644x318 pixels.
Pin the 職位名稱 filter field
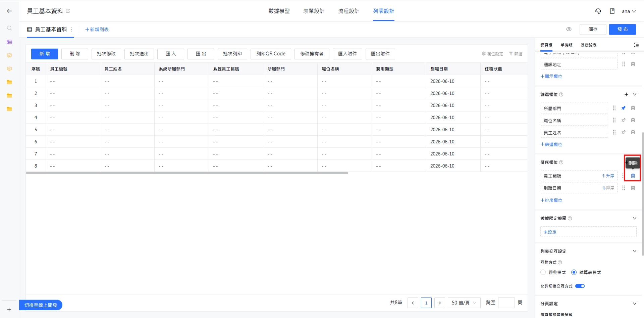click(623, 120)
